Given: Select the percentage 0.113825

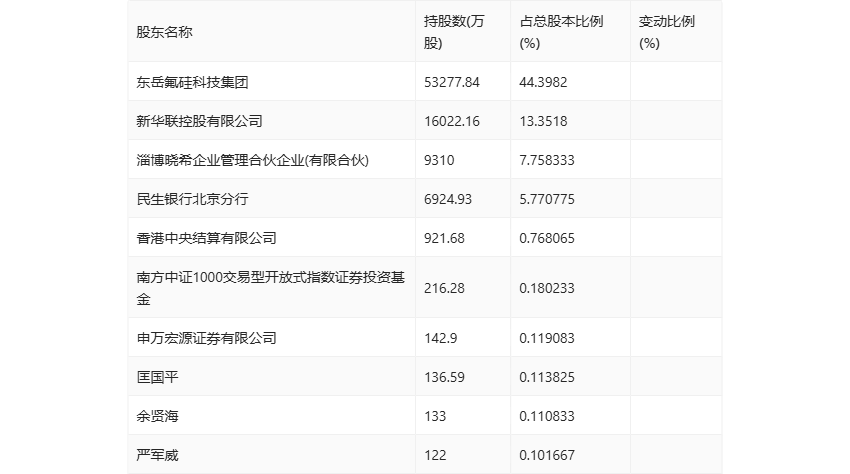Looking at the screenshot, I should (547, 377).
